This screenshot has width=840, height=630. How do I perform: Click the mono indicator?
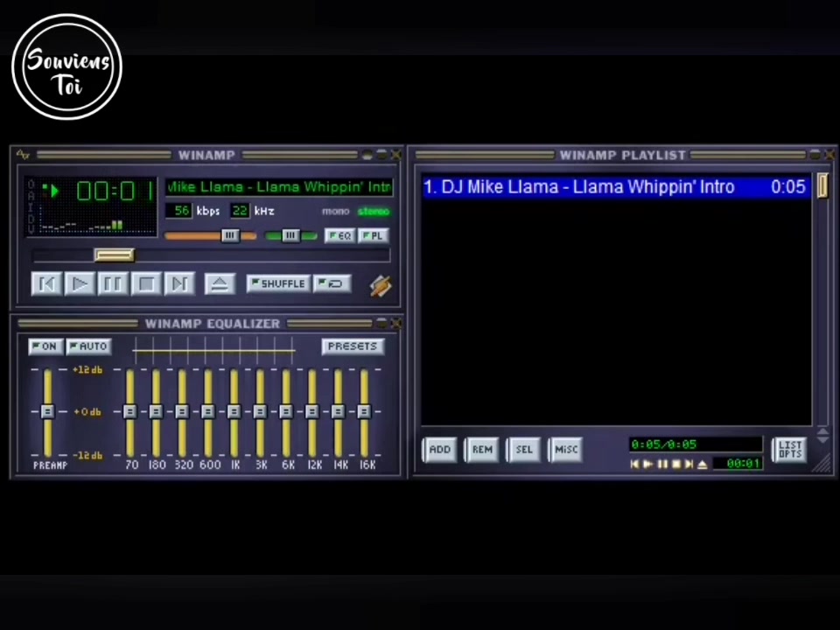click(x=335, y=212)
